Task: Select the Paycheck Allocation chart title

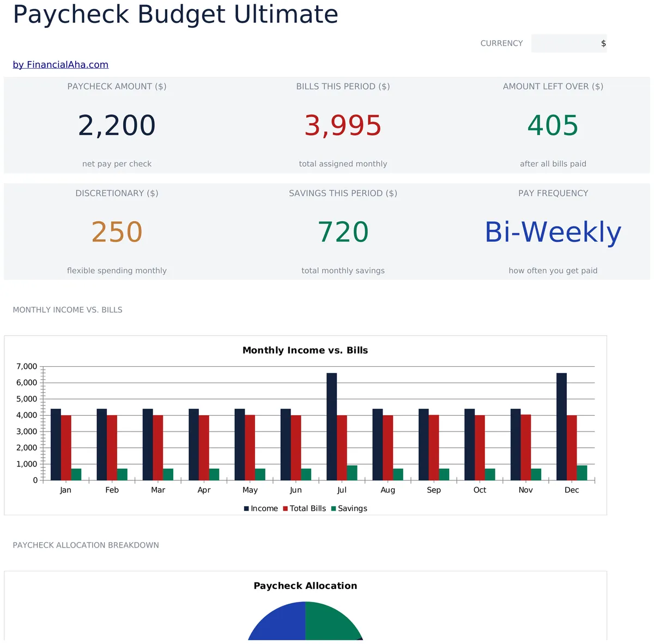Action: pyautogui.click(x=305, y=586)
